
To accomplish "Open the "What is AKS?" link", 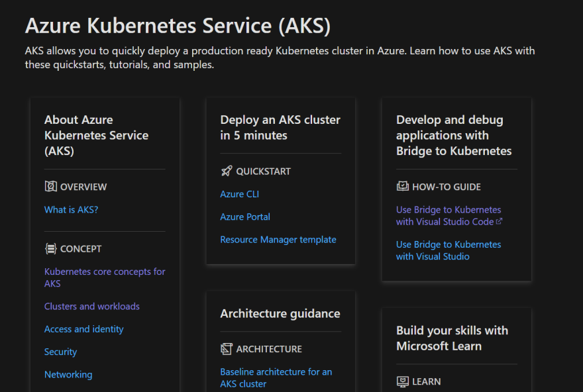I will [71, 209].
